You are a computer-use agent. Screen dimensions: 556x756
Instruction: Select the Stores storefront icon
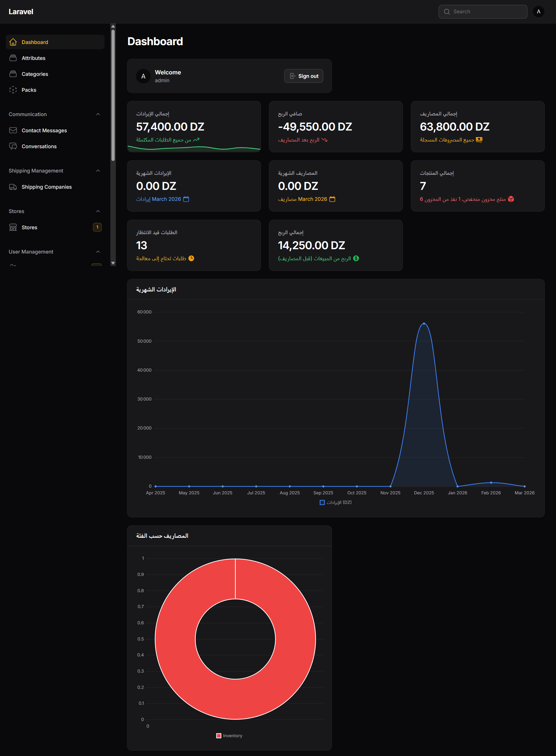(13, 227)
